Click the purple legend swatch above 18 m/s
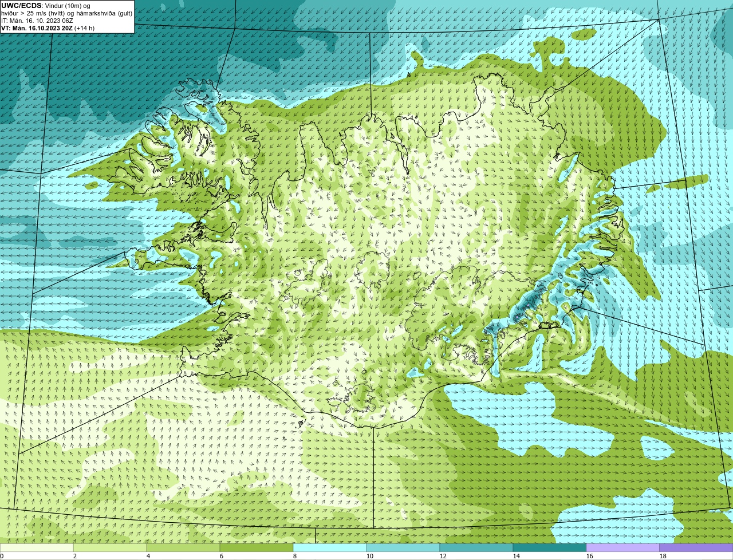 [x=696, y=548]
